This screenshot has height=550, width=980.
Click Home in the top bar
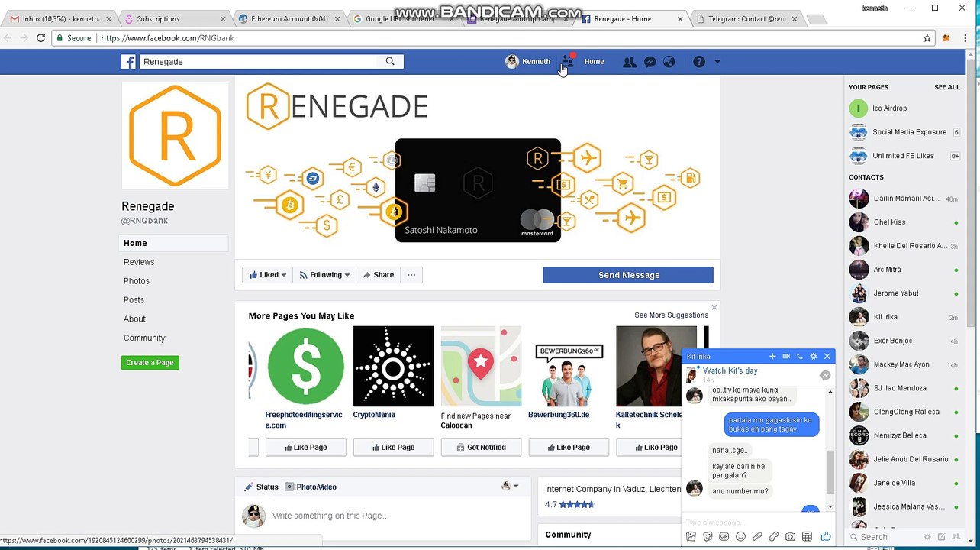[594, 62]
